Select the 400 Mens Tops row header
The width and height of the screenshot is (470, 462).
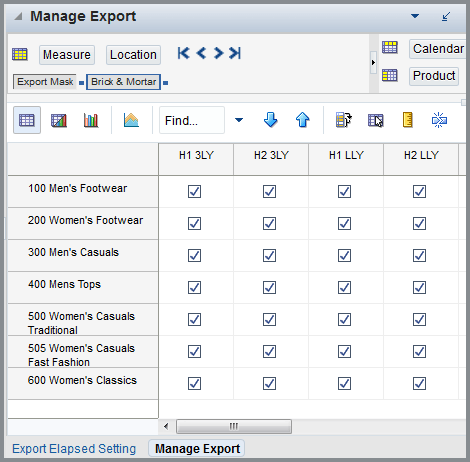click(x=83, y=288)
